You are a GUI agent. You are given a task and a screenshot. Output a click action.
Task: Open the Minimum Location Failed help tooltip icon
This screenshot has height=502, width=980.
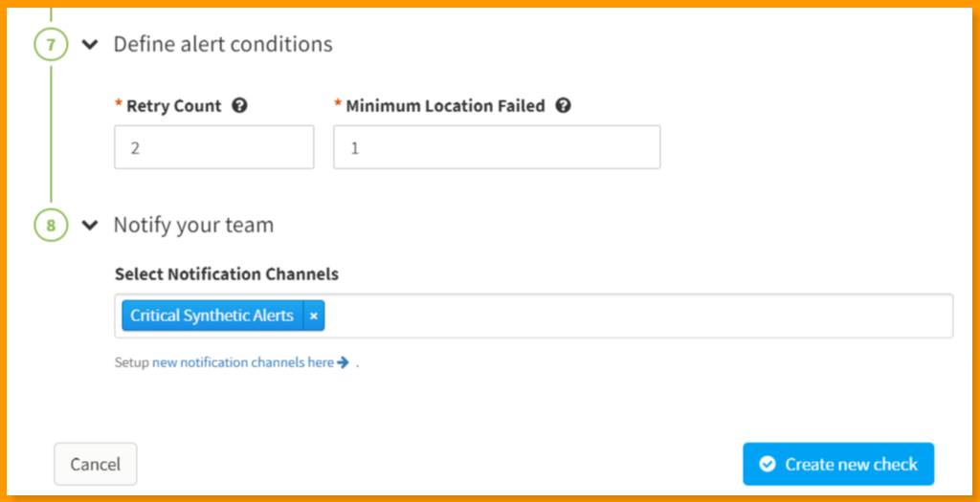coord(563,105)
